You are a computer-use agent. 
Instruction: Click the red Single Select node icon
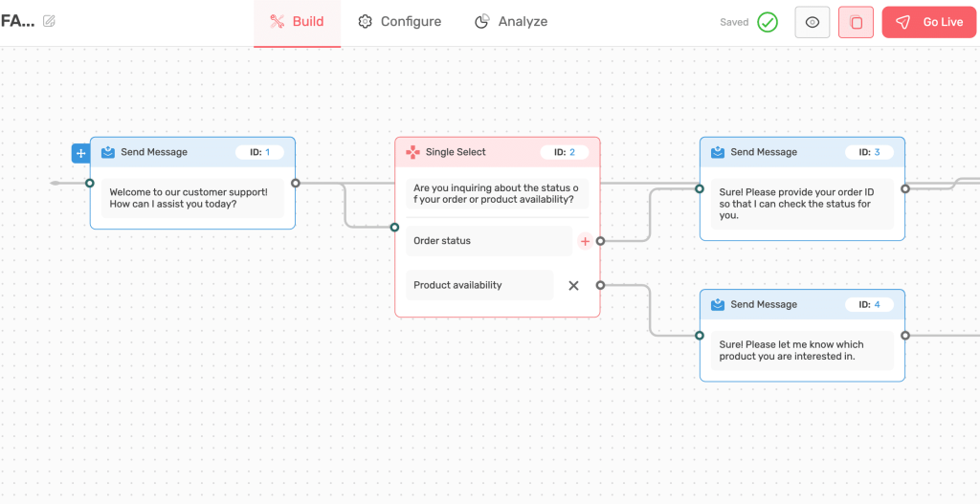coord(412,152)
